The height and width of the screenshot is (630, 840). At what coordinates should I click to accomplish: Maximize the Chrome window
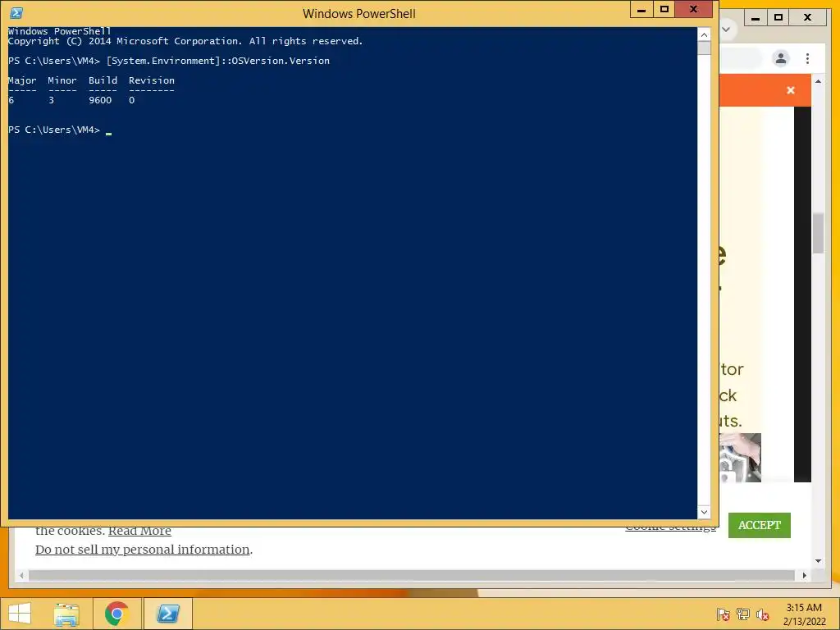click(778, 18)
